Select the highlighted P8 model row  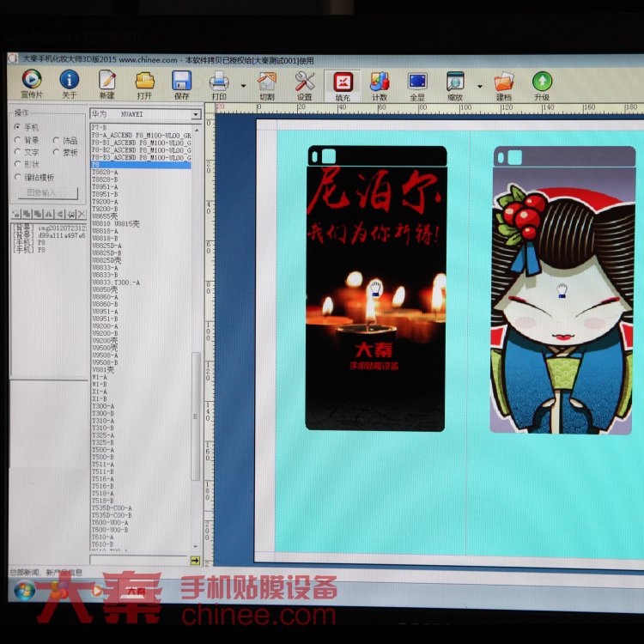click(x=141, y=165)
